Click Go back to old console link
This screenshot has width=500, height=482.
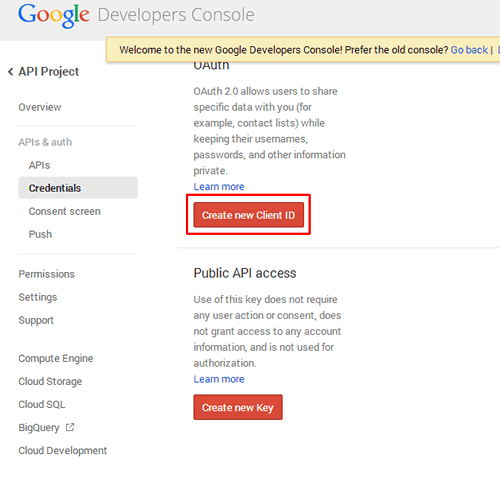pos(469,50)
